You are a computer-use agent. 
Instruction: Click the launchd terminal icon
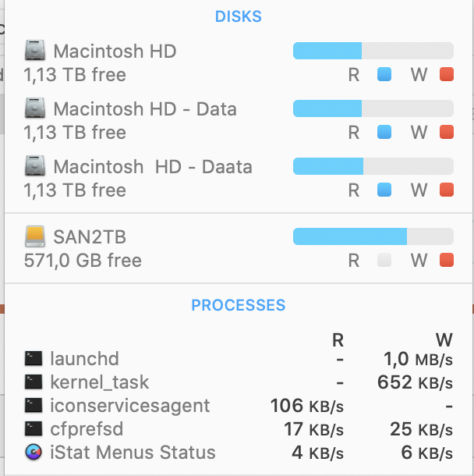coord(34,358)
